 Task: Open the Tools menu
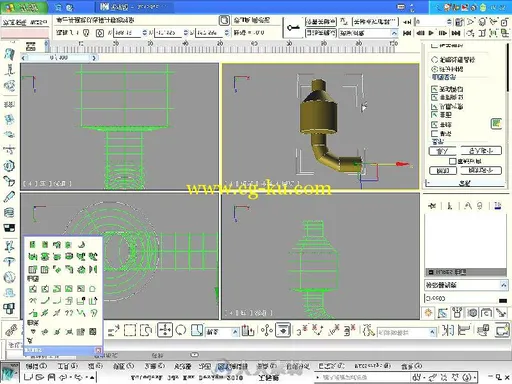pos(68,366)
